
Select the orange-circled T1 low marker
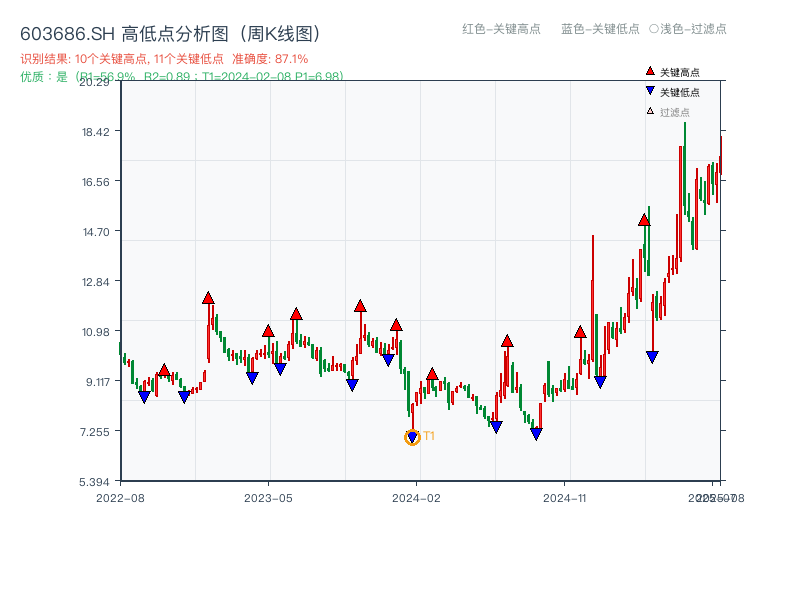point(412,437)
